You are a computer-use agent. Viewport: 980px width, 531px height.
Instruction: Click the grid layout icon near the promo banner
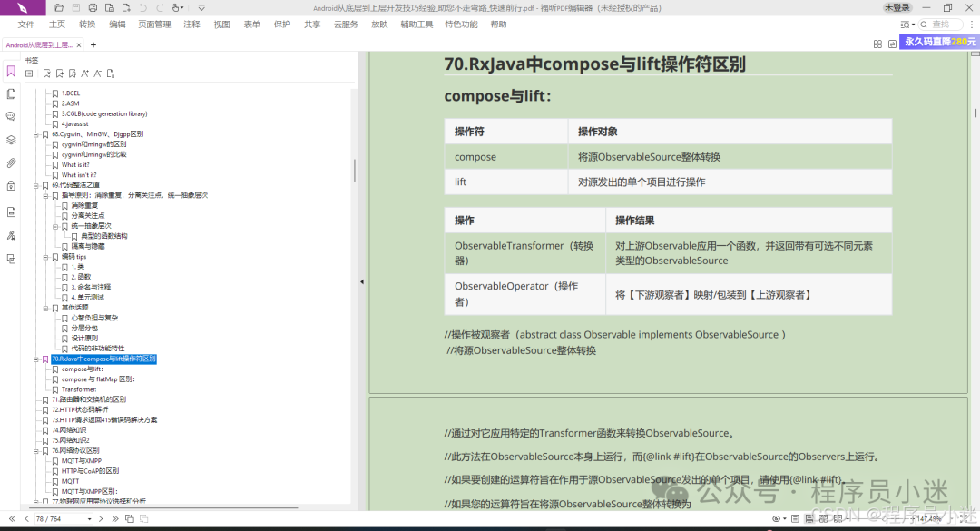877,44
